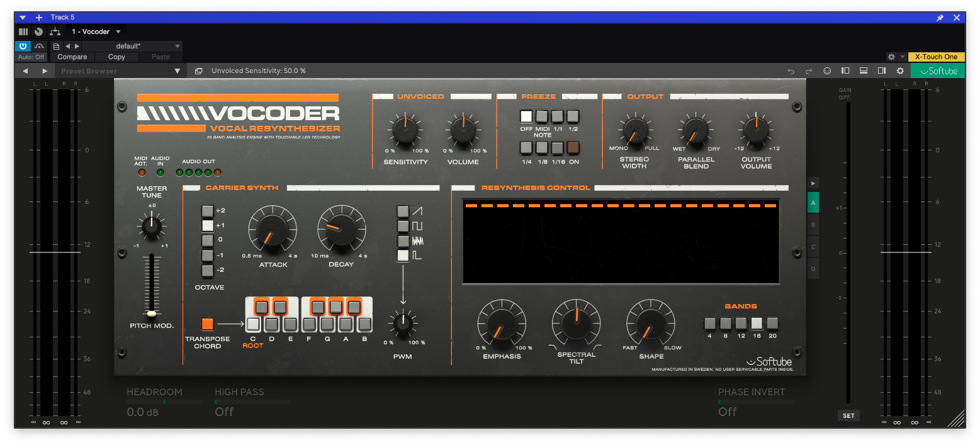Toggle the right panel layout icon

click(x=882, y=71)
